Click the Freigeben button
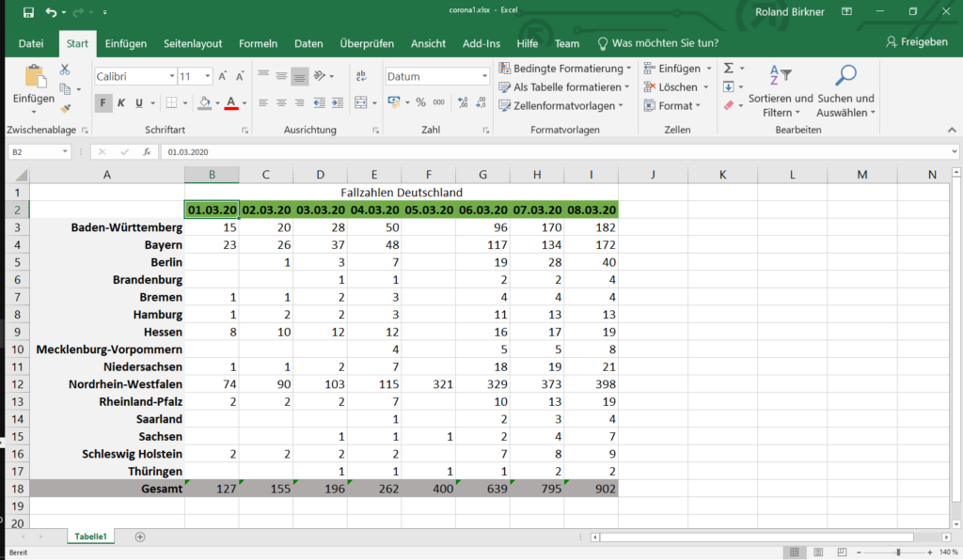Image resolution: width=963 pixels, height=560 pixels. click(x=918, y=43)
